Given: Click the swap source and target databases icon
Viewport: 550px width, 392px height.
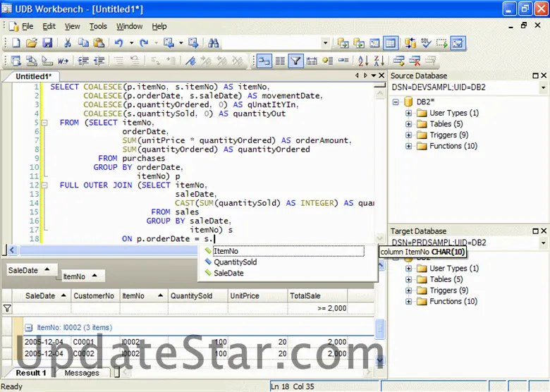Looking at the screenshot, I should pos(410,43).
